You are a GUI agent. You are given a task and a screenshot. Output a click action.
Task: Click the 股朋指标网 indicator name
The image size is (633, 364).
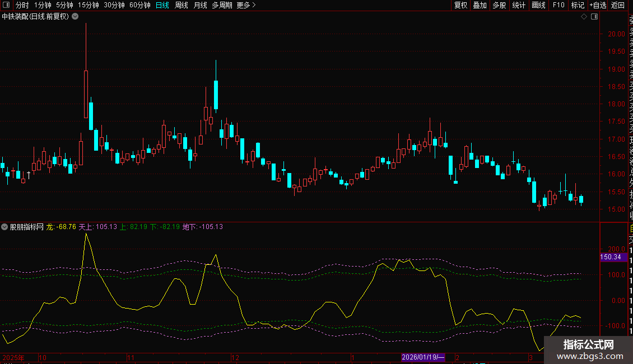27,227
